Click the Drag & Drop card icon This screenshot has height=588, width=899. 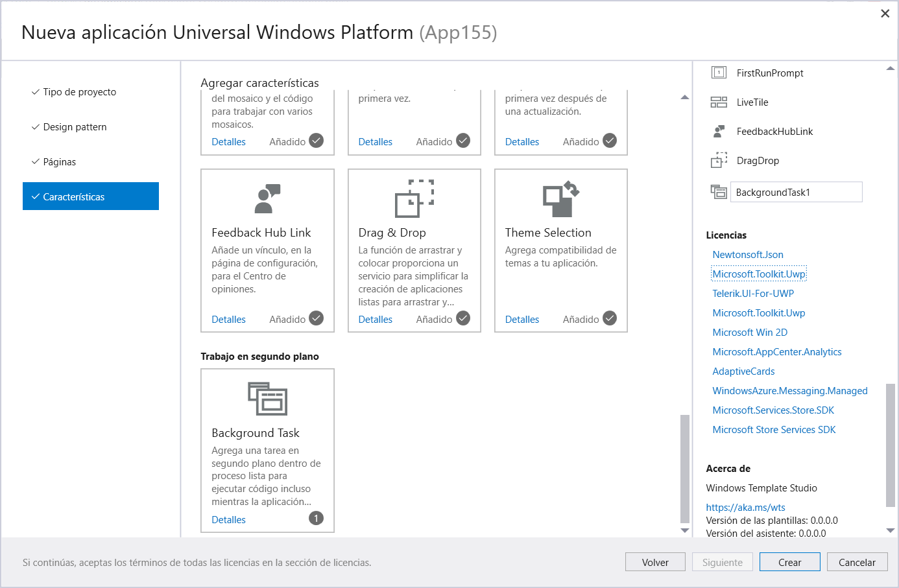[414, 198]
